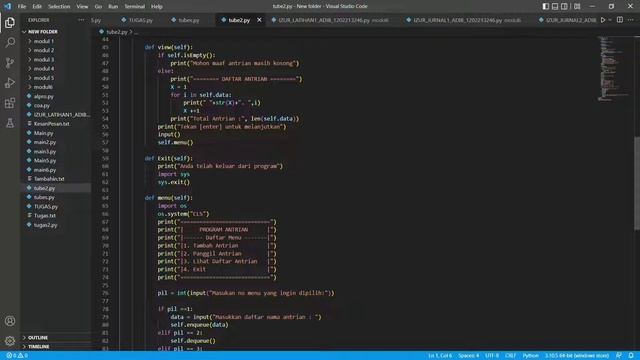Toggle the secondary side bar layout icon
The image size is (640, 360).
pyautogui.click(x=564, y=6)
